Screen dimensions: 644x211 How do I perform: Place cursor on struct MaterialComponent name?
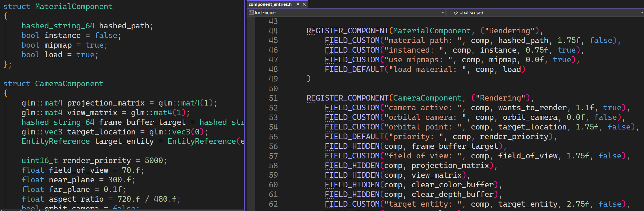74,6
